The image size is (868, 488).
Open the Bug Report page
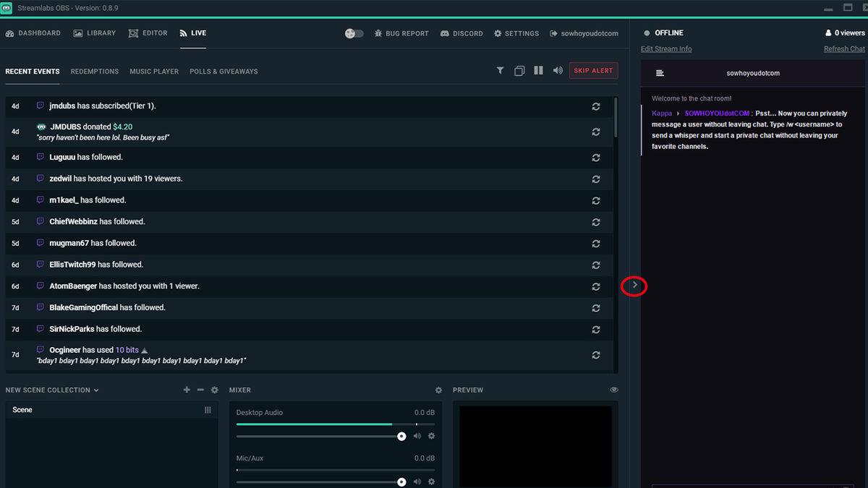(401, 33)
